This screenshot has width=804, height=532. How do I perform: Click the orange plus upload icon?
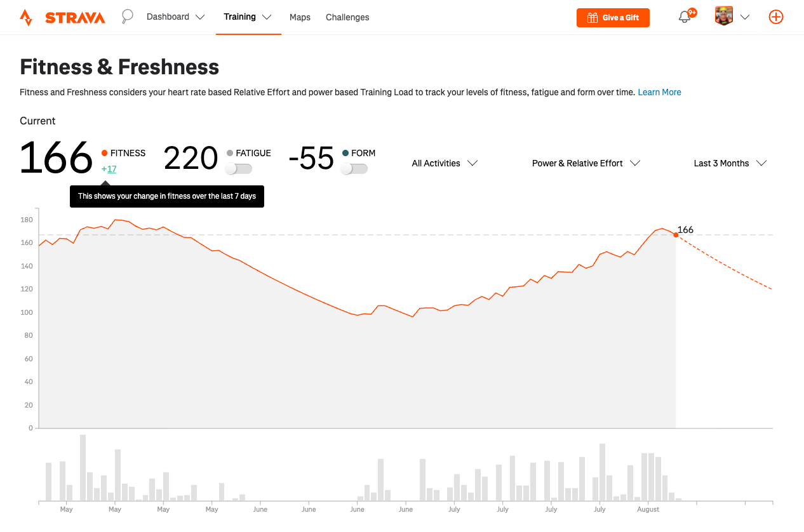click(x=776, y=17)
